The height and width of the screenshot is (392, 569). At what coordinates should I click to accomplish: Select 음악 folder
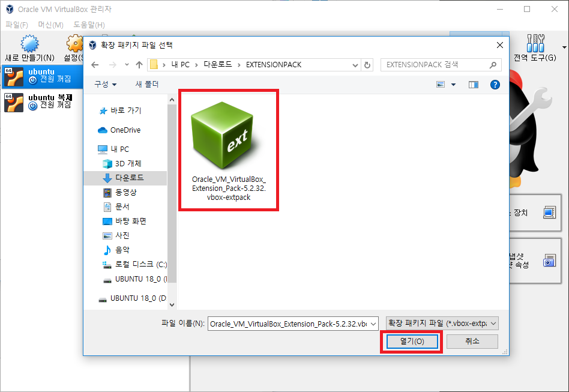click(116, 250)
